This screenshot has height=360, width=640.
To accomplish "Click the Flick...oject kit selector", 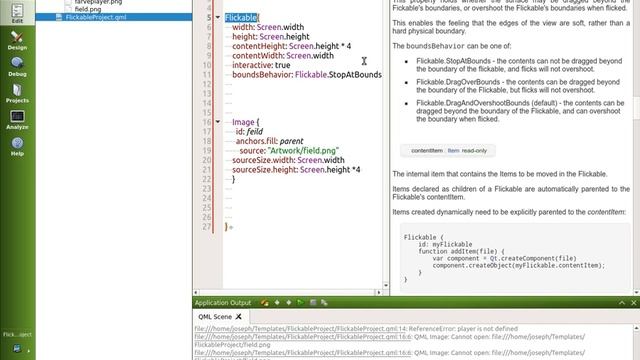I will pyautogui.click(x=17, y=334).
